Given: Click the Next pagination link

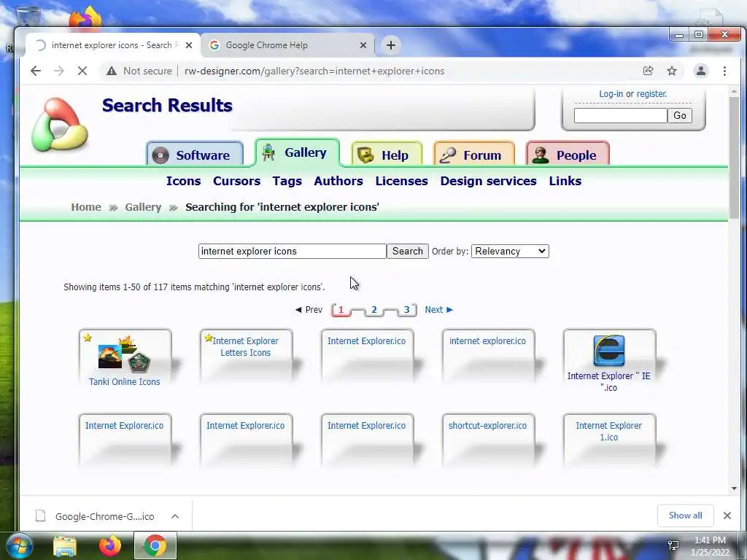Looking at the screenshot, I should click(438, 309).
